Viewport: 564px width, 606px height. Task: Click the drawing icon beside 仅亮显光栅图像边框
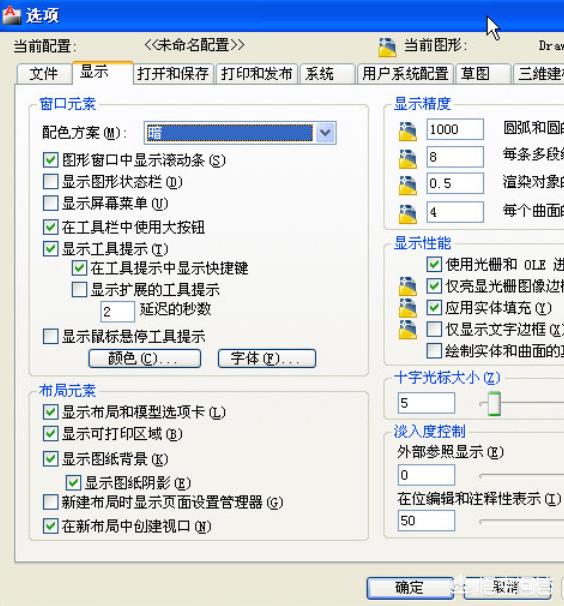tap(408, 286)
